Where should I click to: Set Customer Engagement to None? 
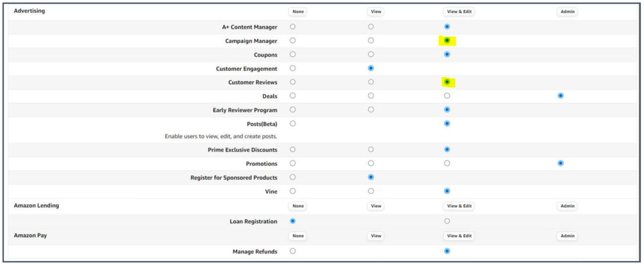293,68
